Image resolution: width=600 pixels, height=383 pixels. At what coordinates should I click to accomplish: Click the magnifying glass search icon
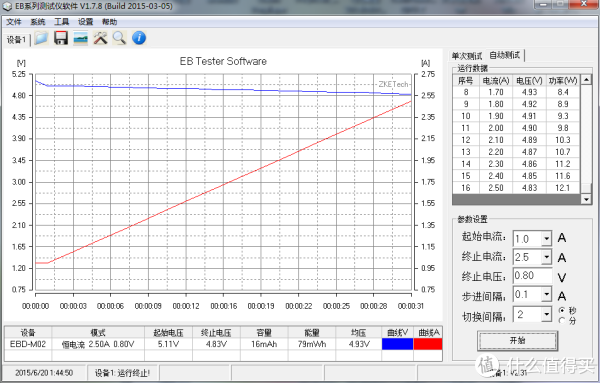coord(119,38)
